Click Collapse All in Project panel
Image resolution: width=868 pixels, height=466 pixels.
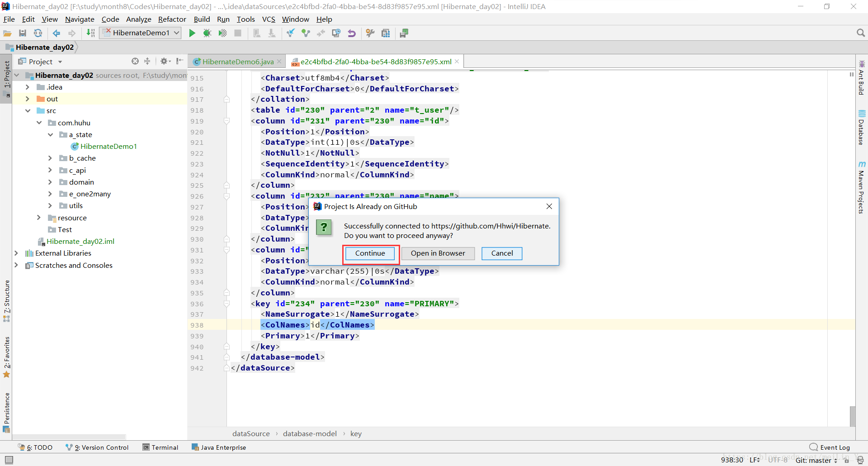(x=147, y=61)
